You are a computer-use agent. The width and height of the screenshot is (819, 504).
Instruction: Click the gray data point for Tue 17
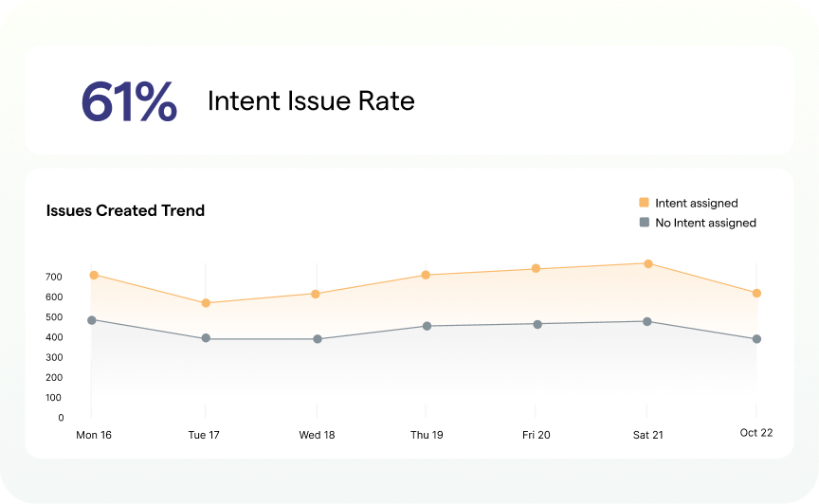tap(205, 338)
